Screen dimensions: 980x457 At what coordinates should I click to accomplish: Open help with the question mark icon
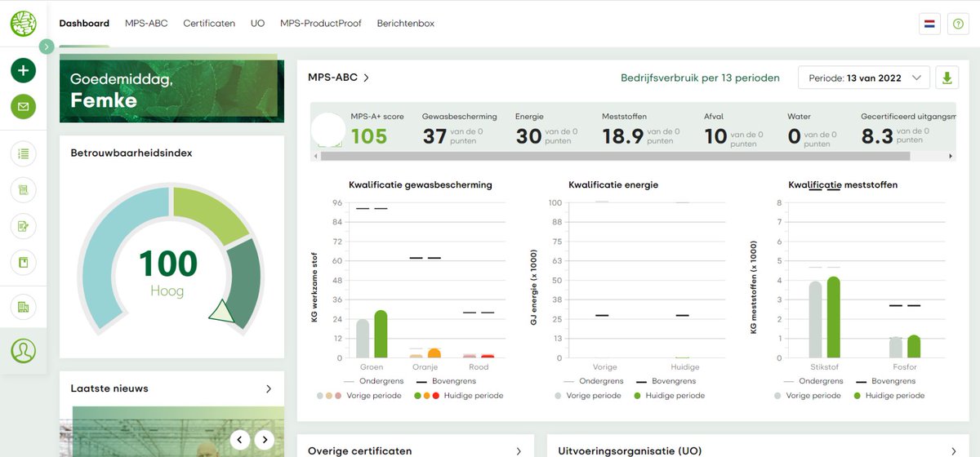click(x=957, y=24)
